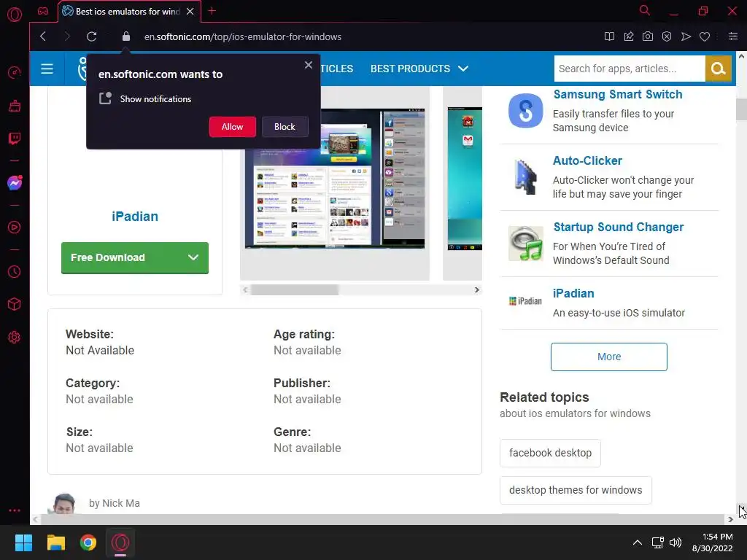Click the page horizontal scrollbar right arrow

pos(730,519)
